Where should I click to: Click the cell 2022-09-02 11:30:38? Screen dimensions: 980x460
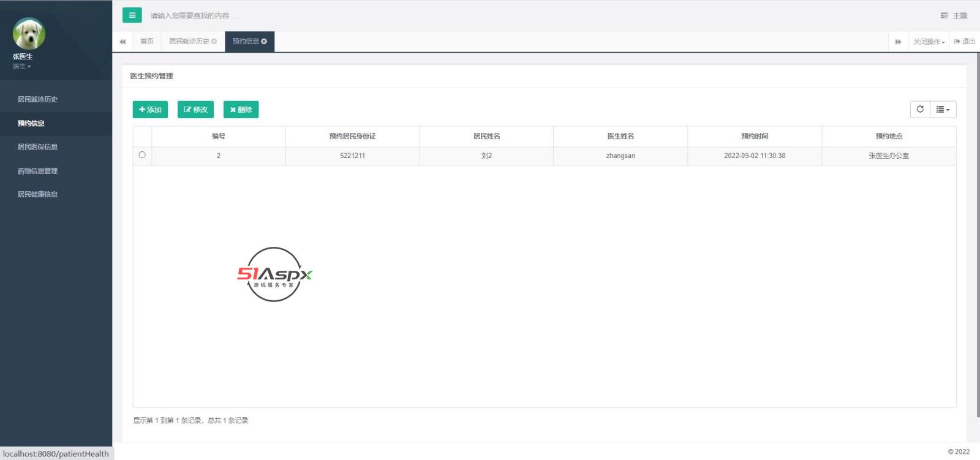point(755,156)
